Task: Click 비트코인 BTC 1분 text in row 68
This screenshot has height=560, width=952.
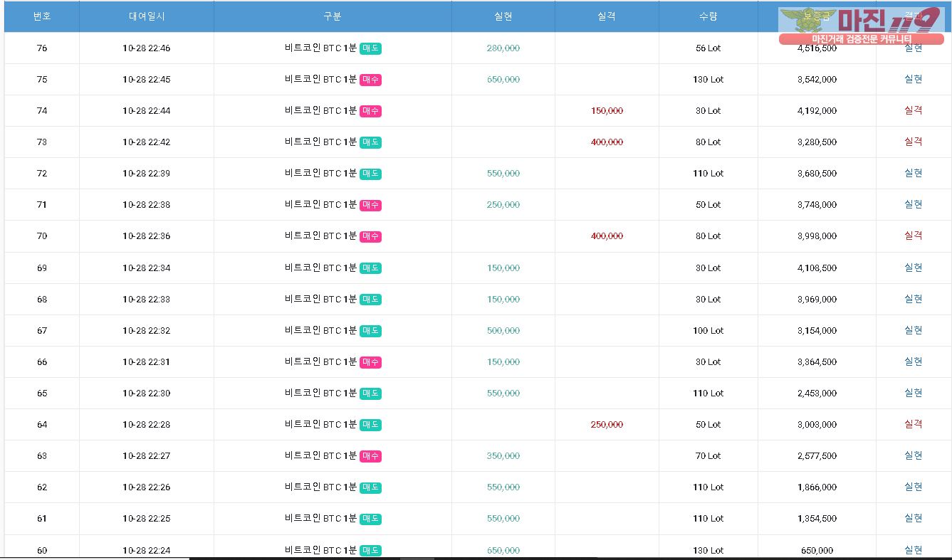Action: tap(320, 300)
